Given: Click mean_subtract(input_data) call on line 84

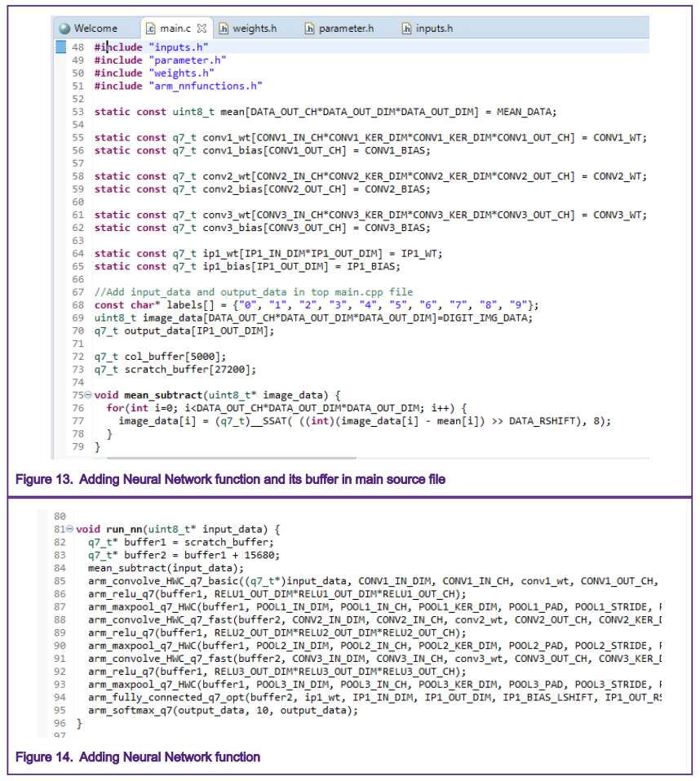Looking at the screenshot, I should (x=166, y=568).
